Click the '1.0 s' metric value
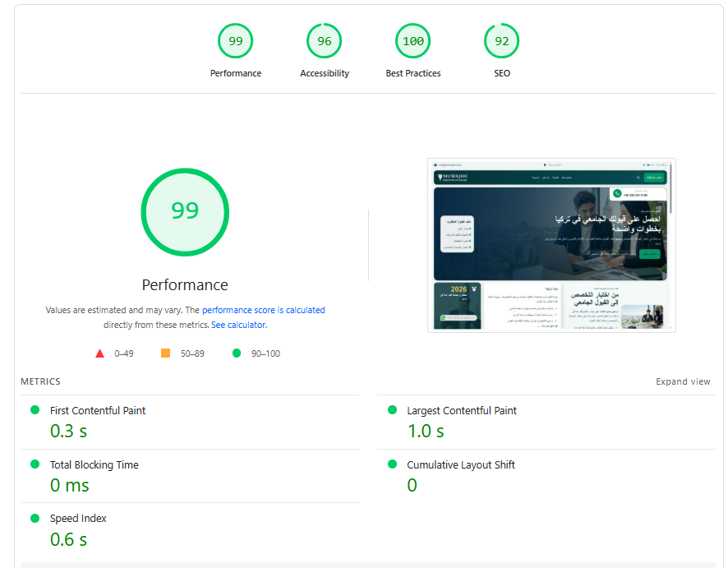This screenshot has height=568, width=728. tap(426, 431)
